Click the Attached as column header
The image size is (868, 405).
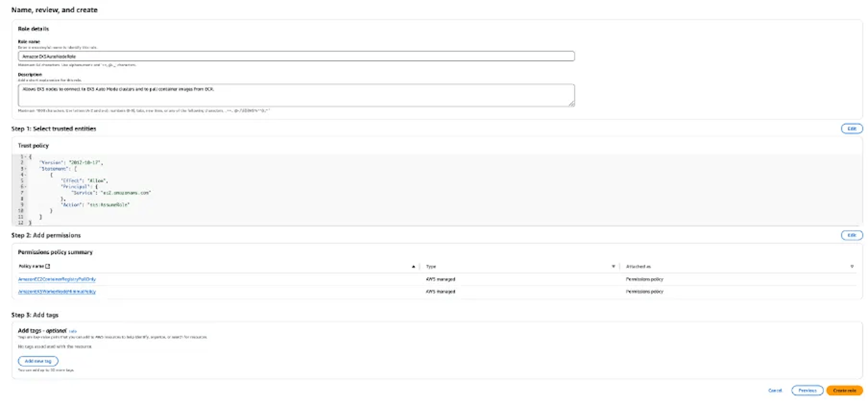coord(638,267)
